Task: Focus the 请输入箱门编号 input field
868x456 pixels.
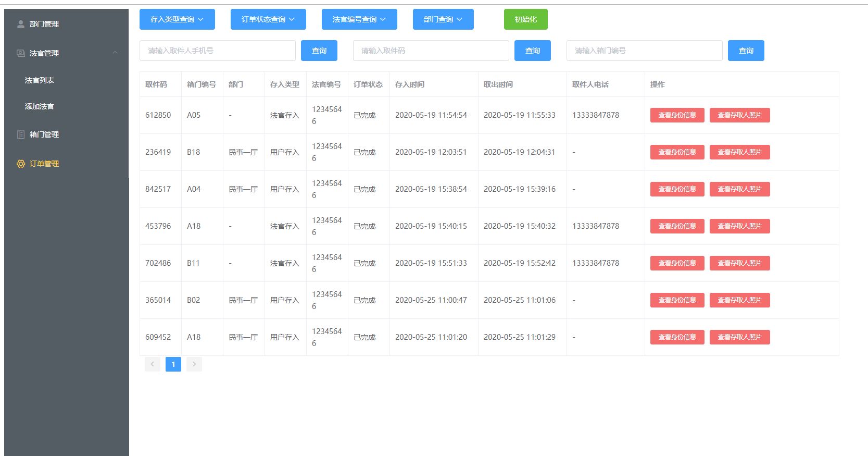Action: click(x=644, y=51)
